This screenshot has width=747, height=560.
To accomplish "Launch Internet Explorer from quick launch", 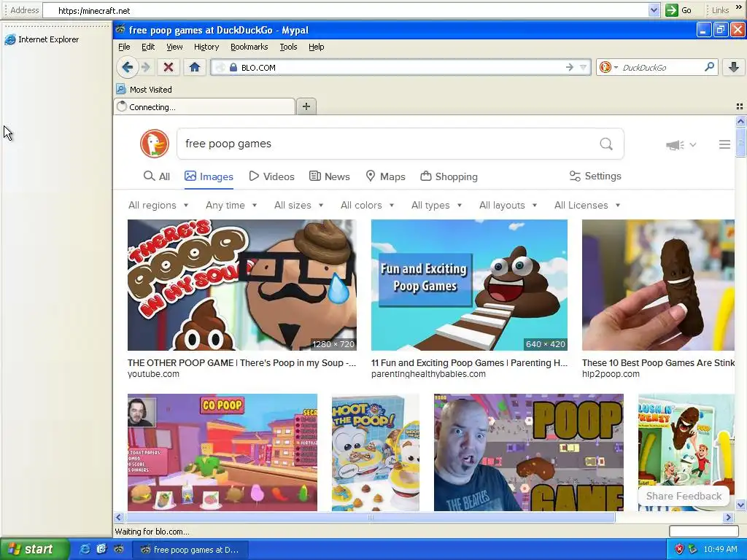I will tap(85, 550).
